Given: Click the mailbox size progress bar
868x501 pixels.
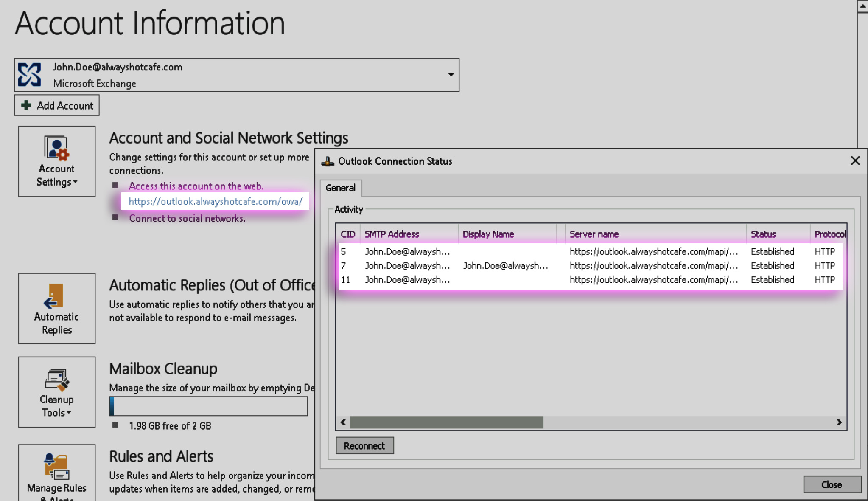Looking at the screenshot, I should click(x=208, y=406).
